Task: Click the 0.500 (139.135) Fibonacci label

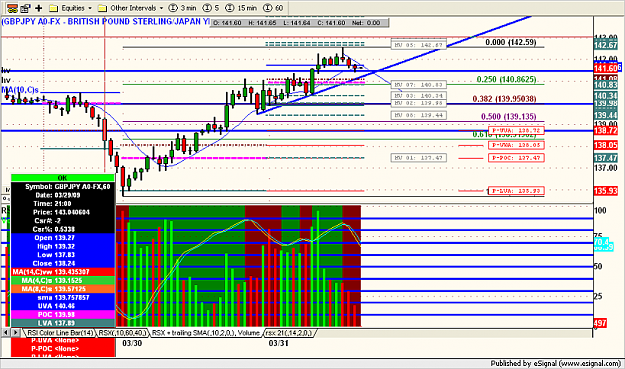Action: pos(509,116)
